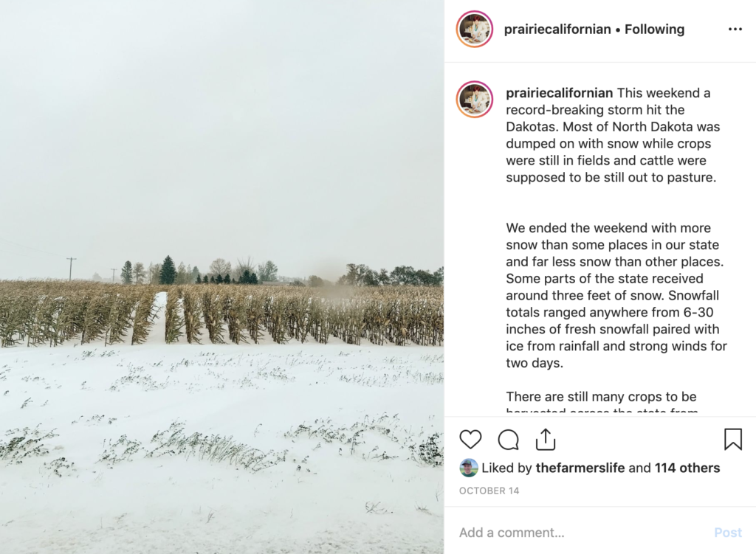Like the post with the heart icon
Screen dimensions: 756x554
470,440
